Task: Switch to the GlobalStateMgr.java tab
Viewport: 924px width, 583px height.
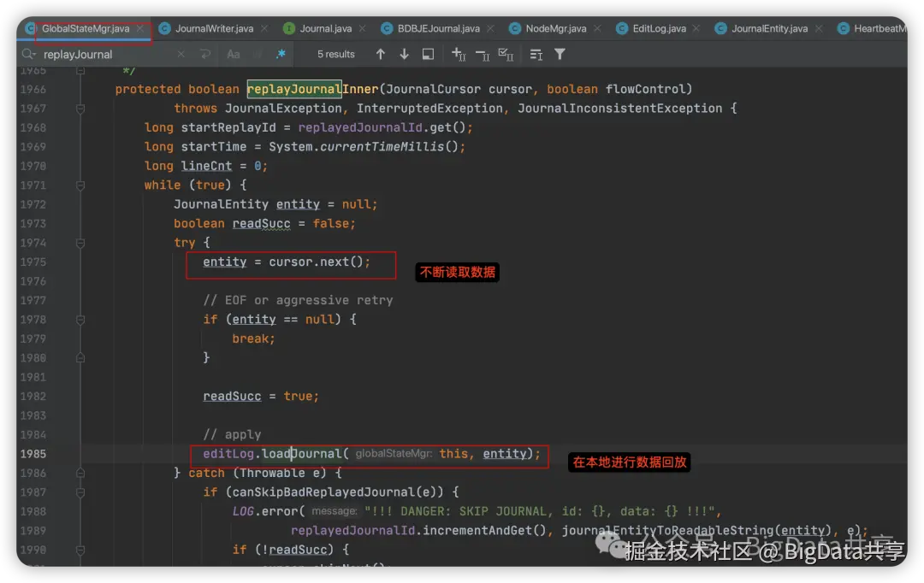Action: (x=86, y=28)
